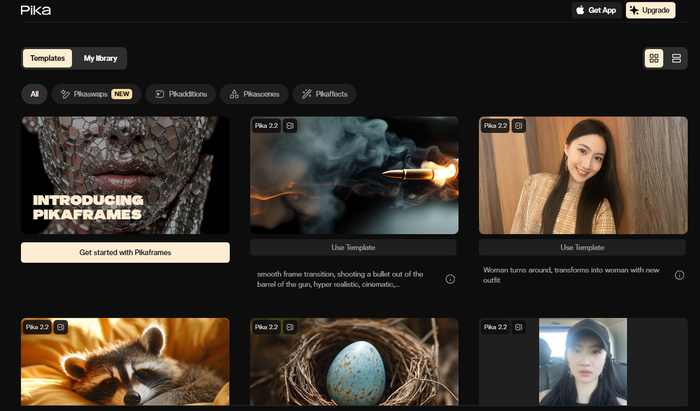Switch to grid view layout

click(654, 58)
